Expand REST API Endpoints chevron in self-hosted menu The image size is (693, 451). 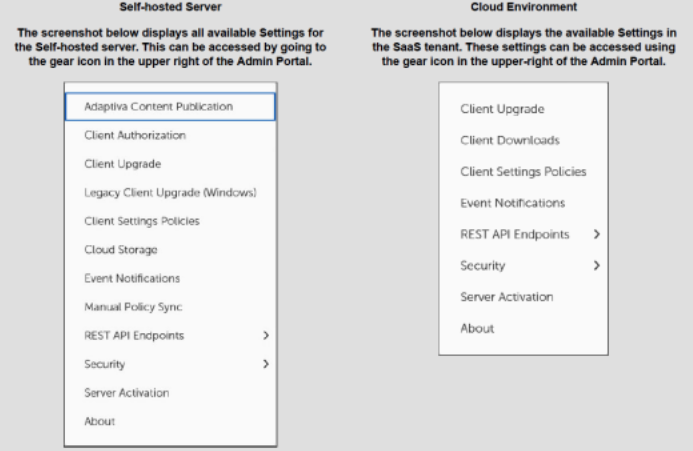266,336
